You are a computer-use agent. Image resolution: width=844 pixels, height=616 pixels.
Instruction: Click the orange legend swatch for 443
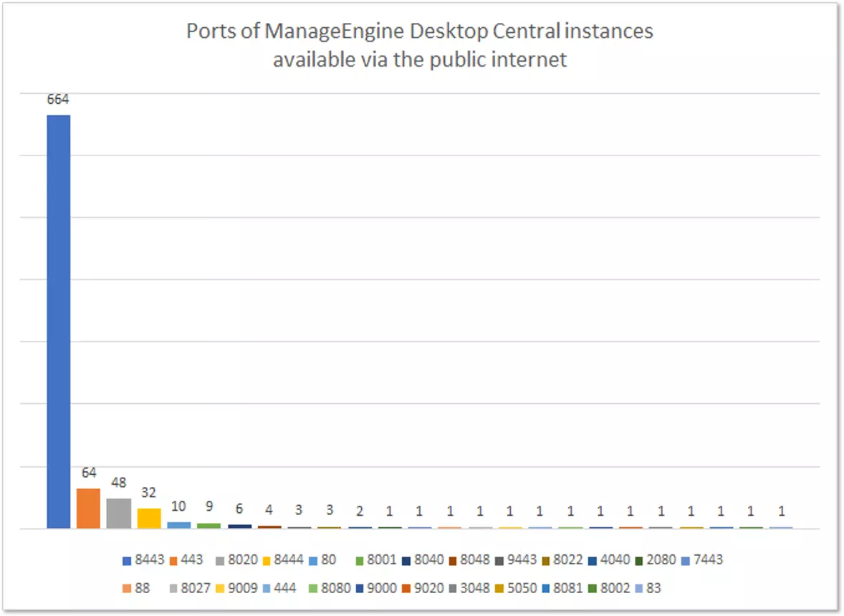coord(173,561)
